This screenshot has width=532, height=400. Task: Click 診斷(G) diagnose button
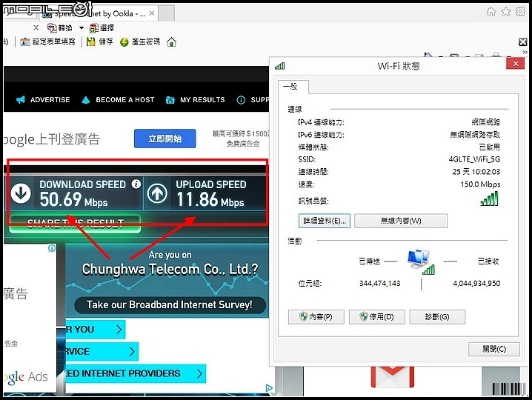click(437, 317)
